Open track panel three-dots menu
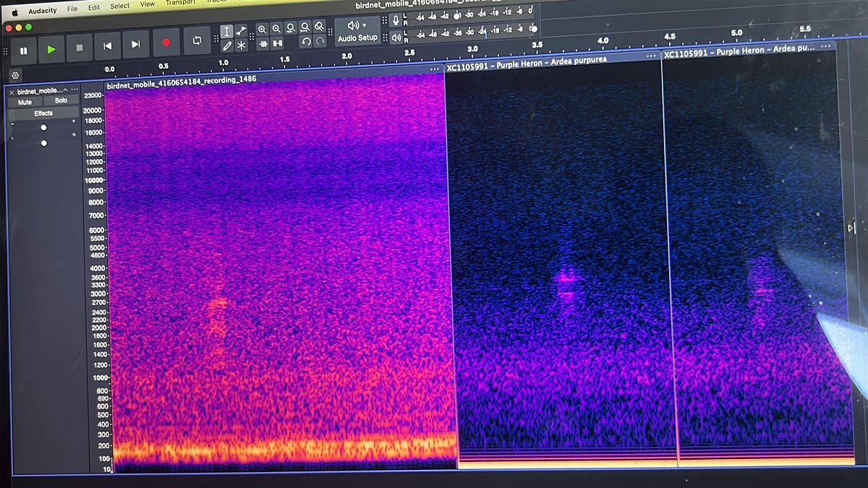This screenshot has width=868, height=488. pos(75,90)
